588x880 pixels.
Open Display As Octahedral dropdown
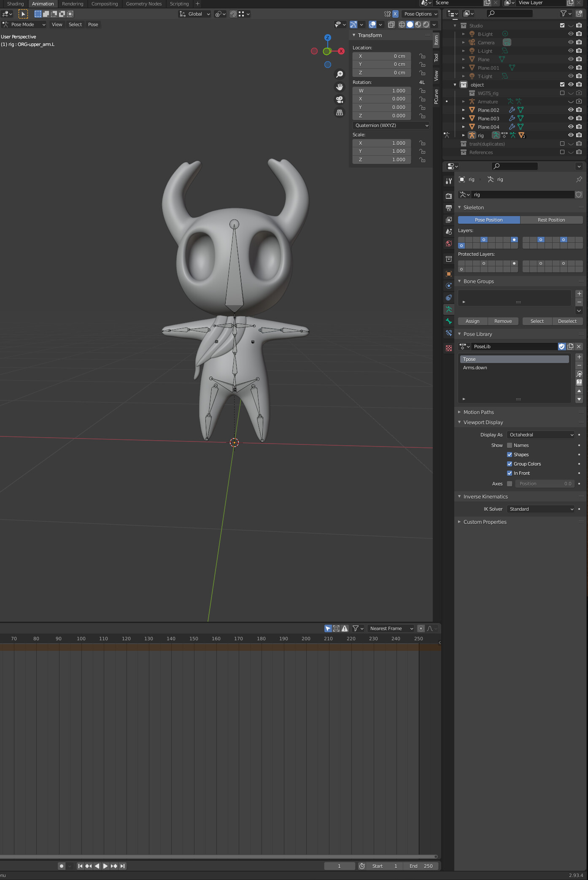click(541, 435)
